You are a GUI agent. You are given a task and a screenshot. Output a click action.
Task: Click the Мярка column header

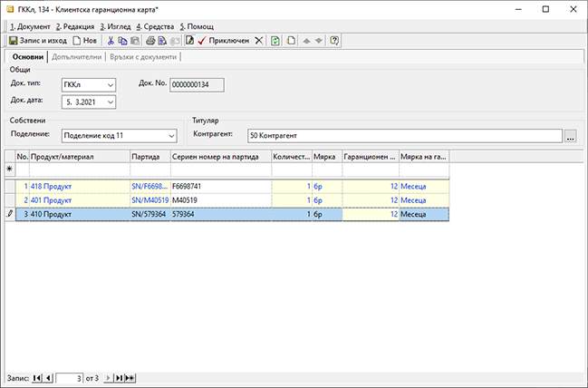pyautogui.click(x=327, y=157)
